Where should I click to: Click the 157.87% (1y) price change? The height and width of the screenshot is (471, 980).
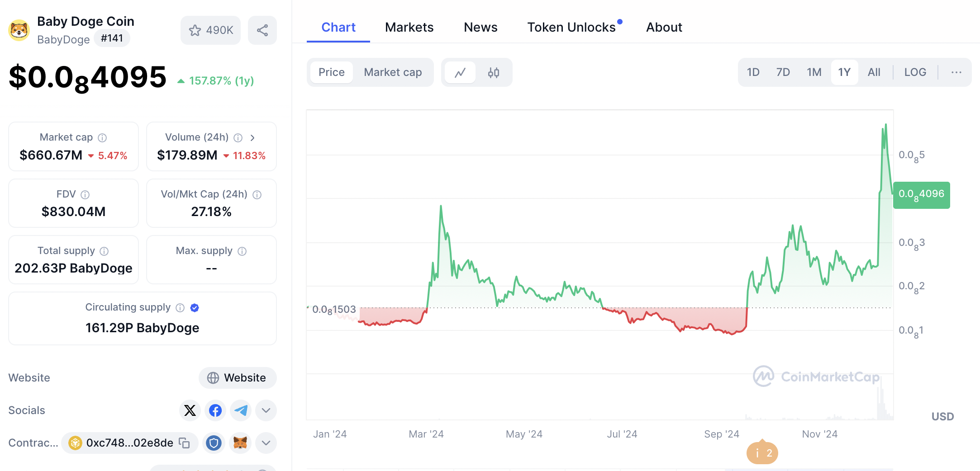[x=216, y=81]
